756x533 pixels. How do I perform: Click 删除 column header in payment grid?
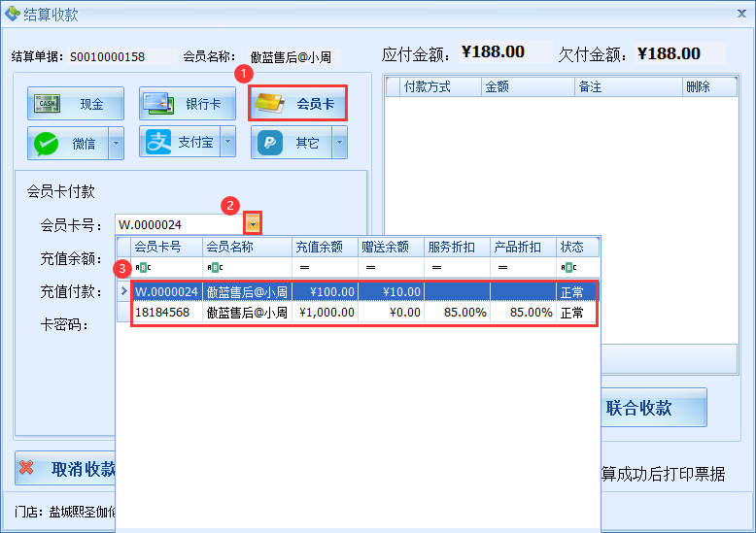coord(709,86)
